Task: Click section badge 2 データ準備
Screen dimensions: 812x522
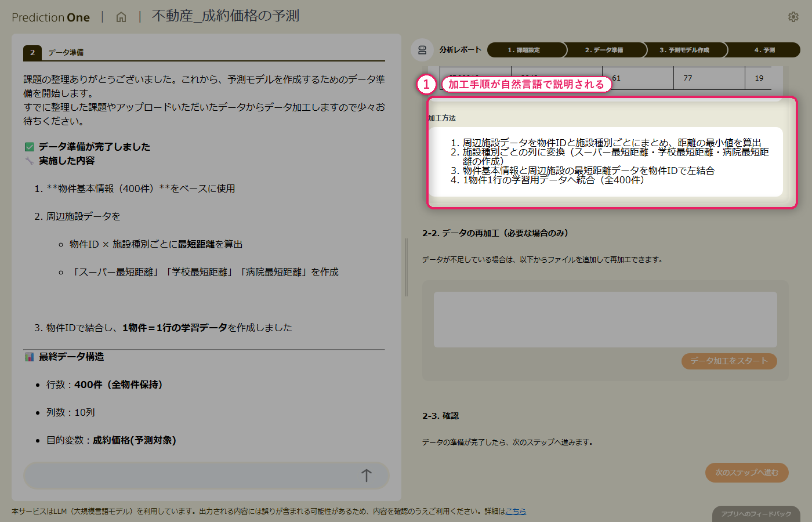Action: pyautogui.click(x=54, y=52)
